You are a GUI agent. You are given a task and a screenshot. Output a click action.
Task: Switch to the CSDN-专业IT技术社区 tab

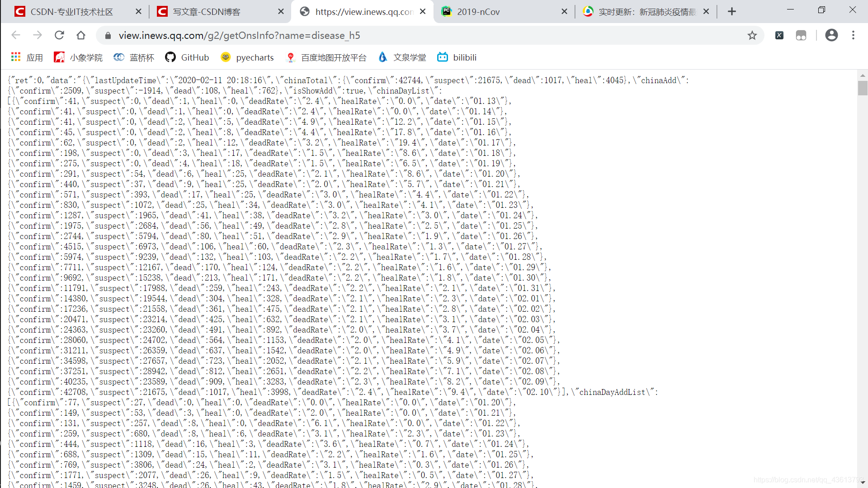point(72,12)
